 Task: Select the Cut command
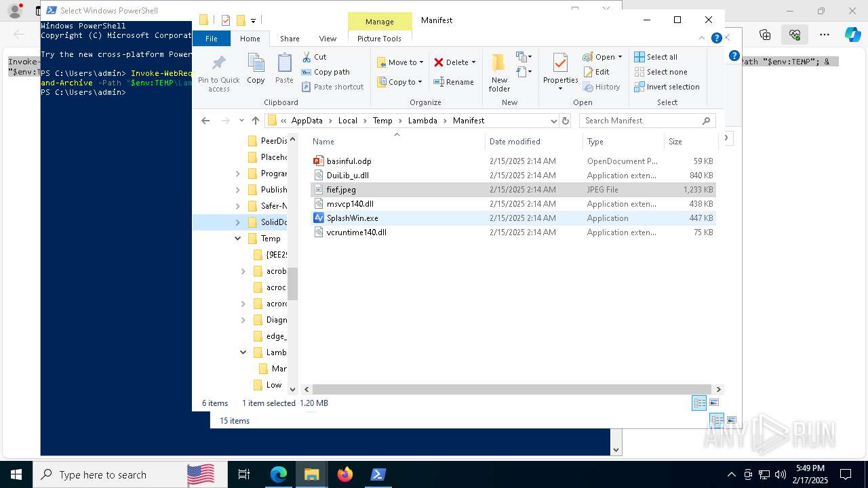point(314,57)
